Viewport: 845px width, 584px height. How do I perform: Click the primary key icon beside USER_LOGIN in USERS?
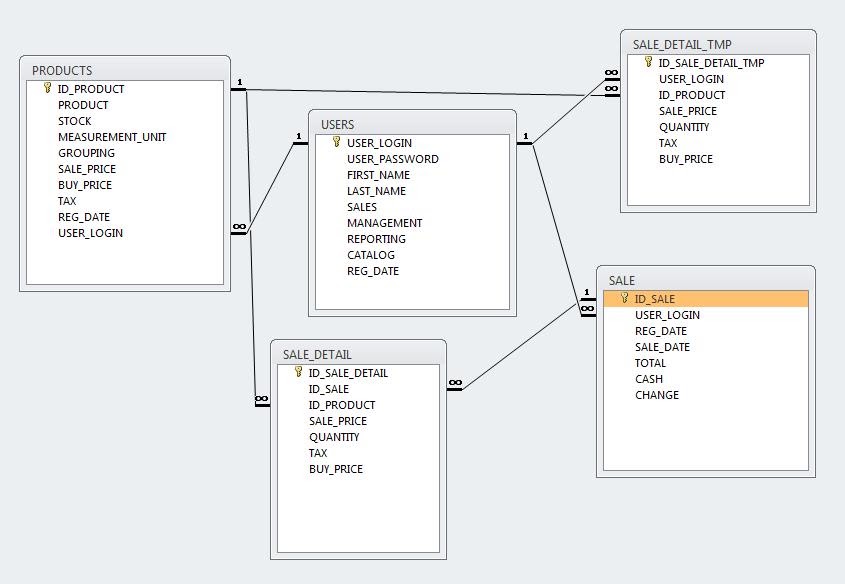coord(337,142)
